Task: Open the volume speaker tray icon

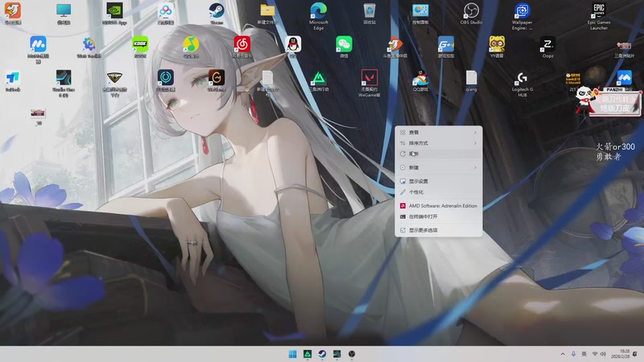Action: point(603,354)
